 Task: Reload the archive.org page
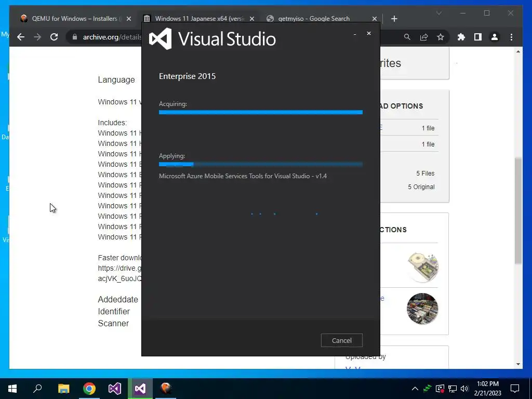54,37
